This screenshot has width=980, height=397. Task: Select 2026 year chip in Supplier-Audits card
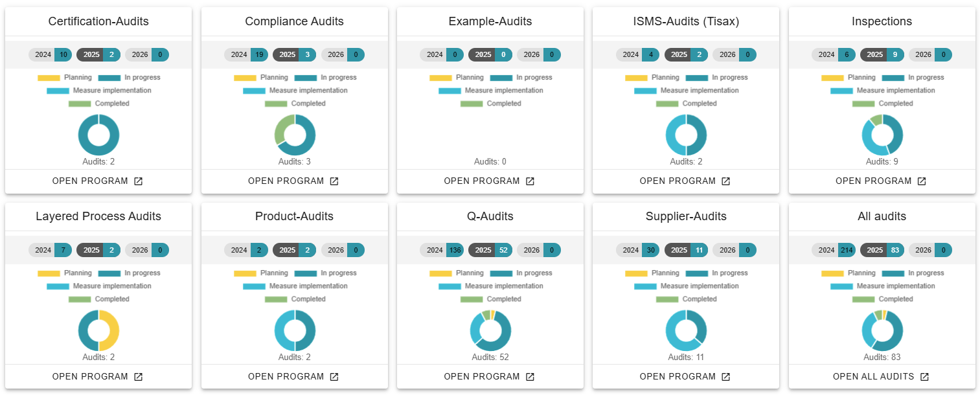(x=735, y=250)
